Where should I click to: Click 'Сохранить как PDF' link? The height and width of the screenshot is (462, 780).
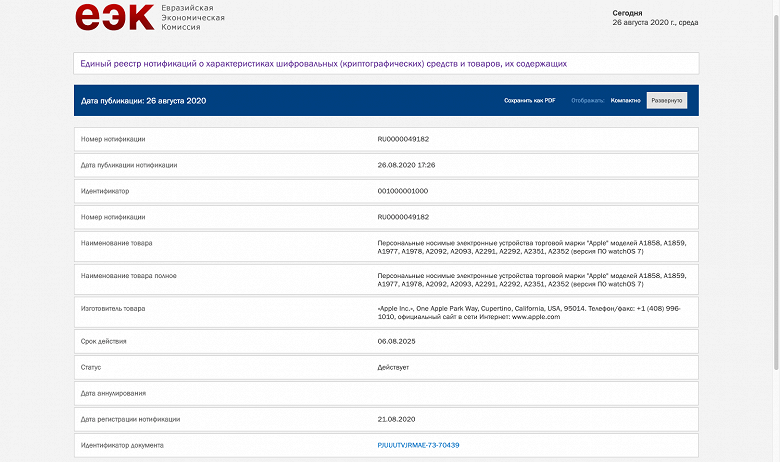coord(529,101)
